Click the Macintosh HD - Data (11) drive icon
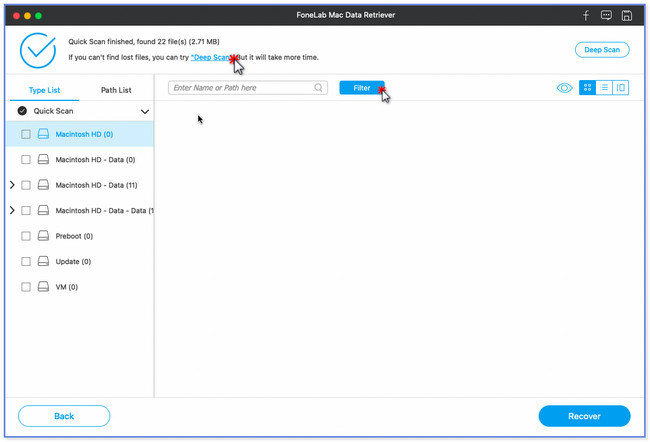The width and height of the screenshot is (650, 442). [x=43, y=185]
